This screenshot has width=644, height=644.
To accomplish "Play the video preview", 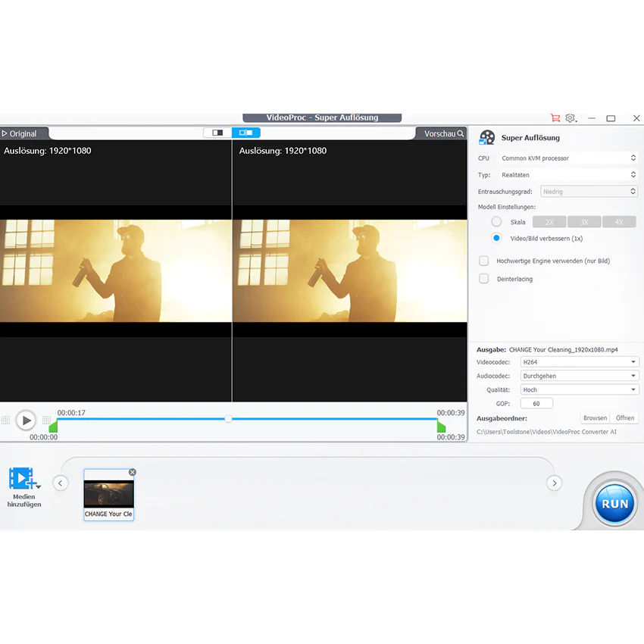I will (x=26, y=420).
